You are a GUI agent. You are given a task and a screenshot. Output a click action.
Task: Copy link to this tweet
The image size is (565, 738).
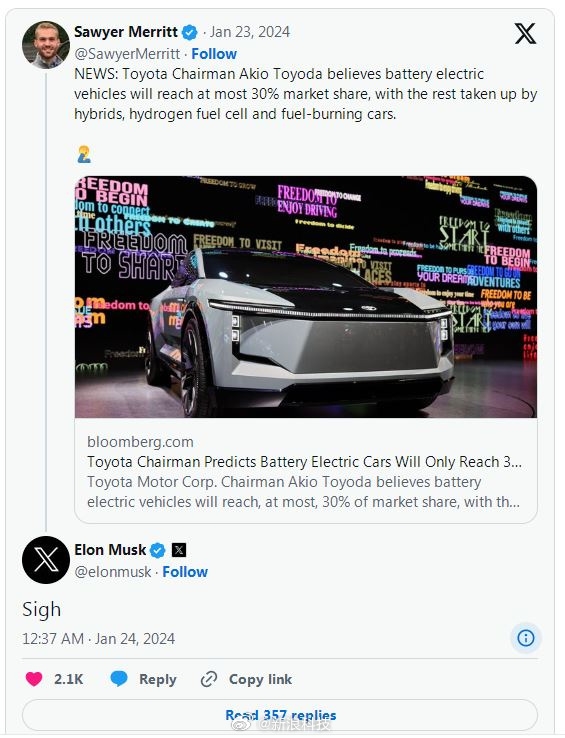click(246, 679)
